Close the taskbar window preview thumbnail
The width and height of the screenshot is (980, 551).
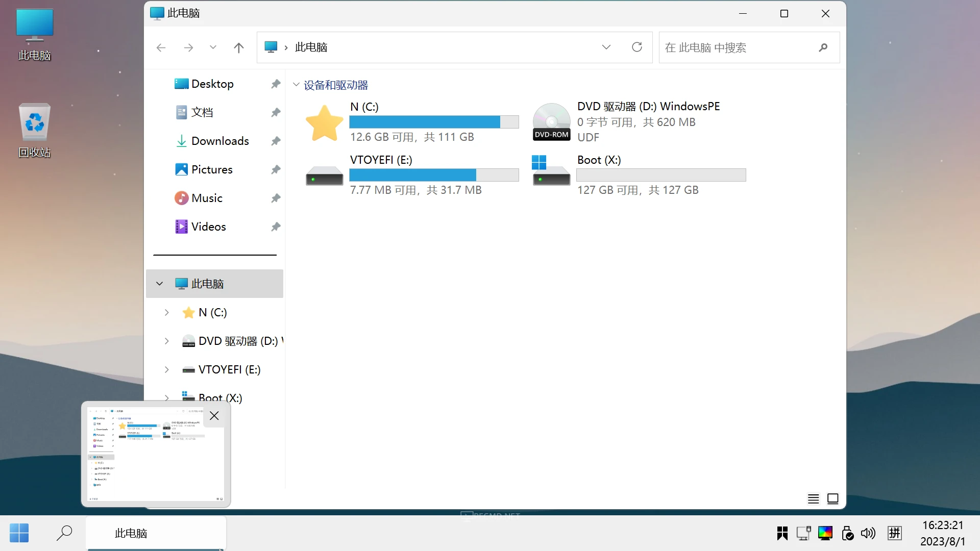pos(214,416)
